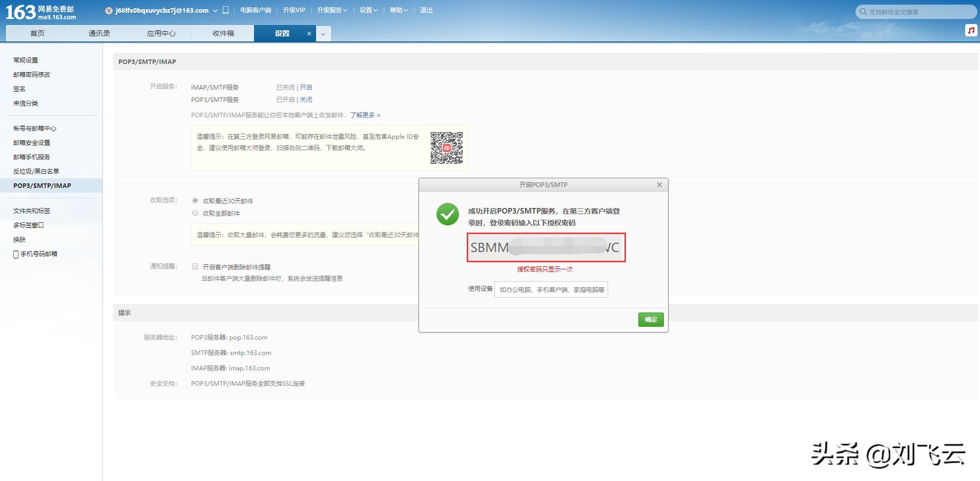Open the 升级服务 dropdown menu
Viewport: 980px width, 481px height.
click(332, 10)
